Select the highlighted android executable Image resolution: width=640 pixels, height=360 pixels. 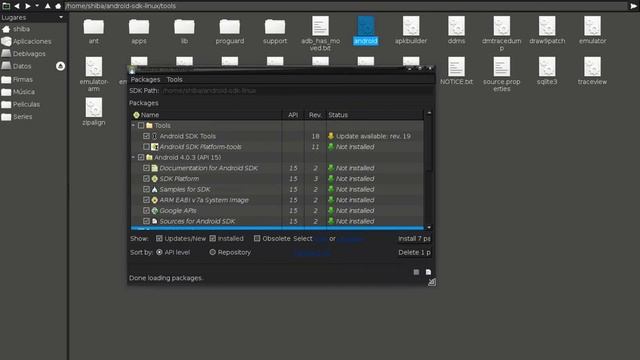point(366,30)
